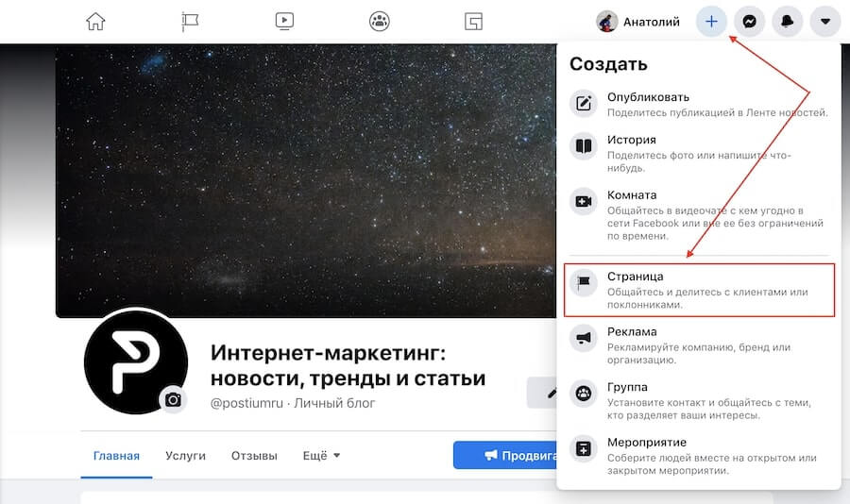Click text Рекламируйте компанию, бренд или организацию

click(699, 353)
